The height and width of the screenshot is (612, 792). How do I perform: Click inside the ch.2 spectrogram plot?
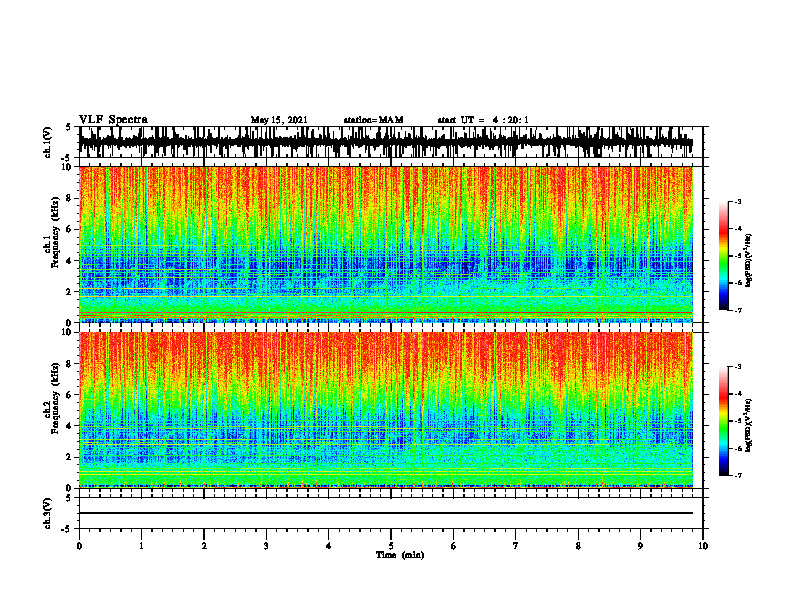386,410
